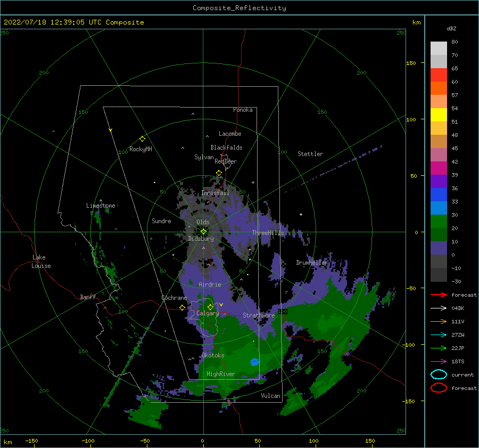479x448 pixels.
Task: Click the cyan current ellipse icon
Action: [x=439, y=374]
